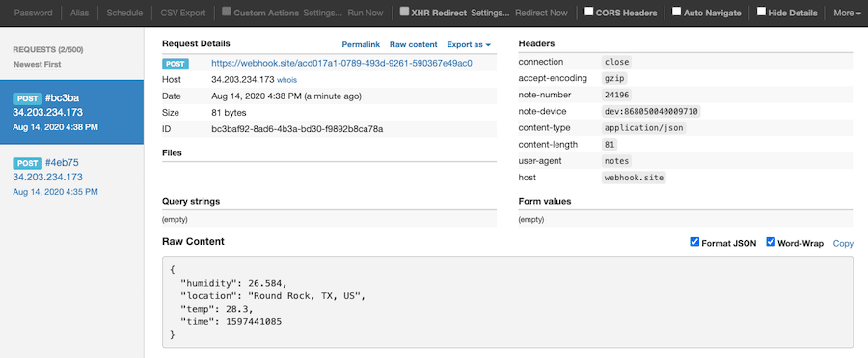Click CSV Export in the toolbar
Viewport: 868px width, 358px height.
click(182, 13)
